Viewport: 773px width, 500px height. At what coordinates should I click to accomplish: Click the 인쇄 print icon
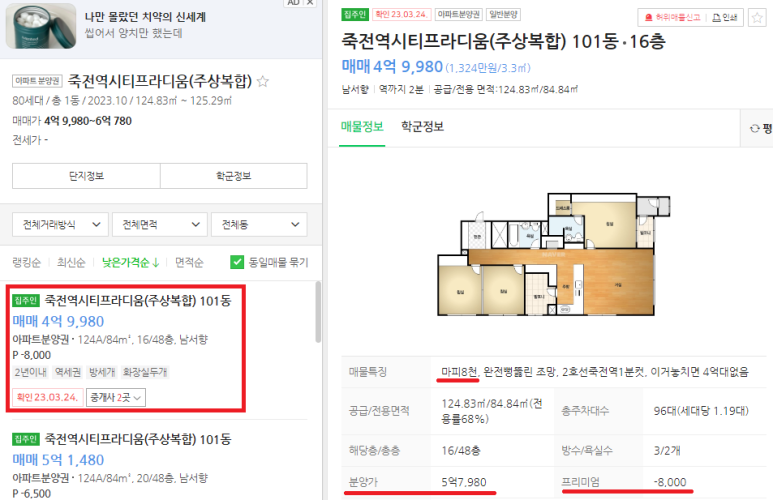(716, 18)
